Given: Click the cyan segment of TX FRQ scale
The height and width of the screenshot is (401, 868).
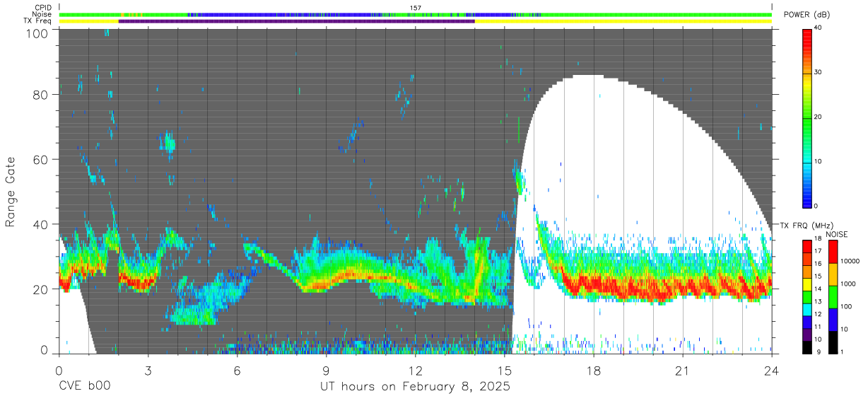Looking at the screenshot, I should pyautogui.click(x=808, y=309).
